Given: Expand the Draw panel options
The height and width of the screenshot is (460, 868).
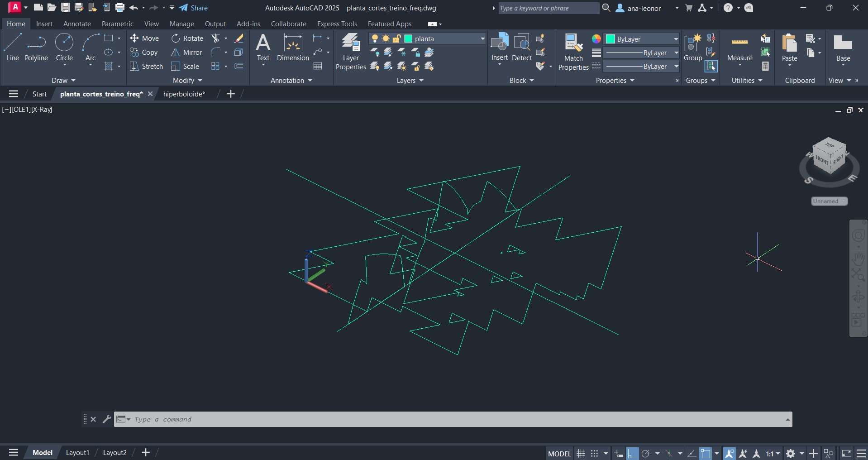Looking at the screenshot, I should point(63,81).
